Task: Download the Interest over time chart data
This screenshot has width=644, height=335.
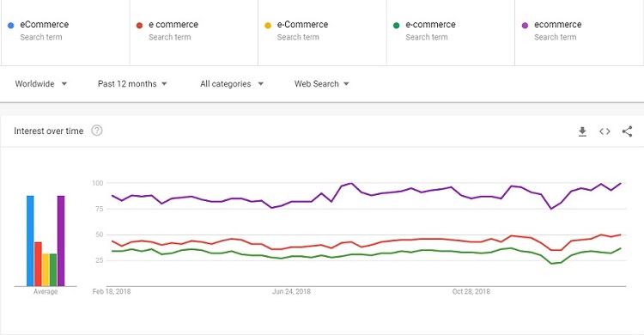Action: [x=582, y=131]
